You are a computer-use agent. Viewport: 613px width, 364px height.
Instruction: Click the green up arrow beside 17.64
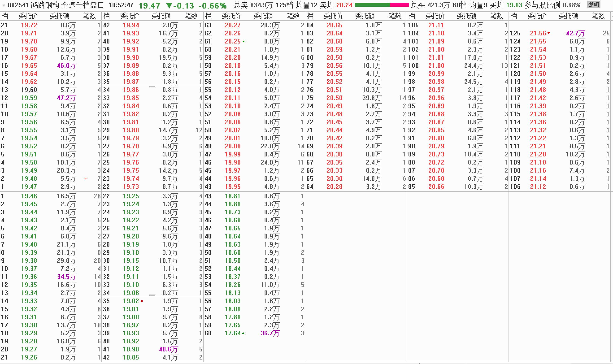click(243, 333)
